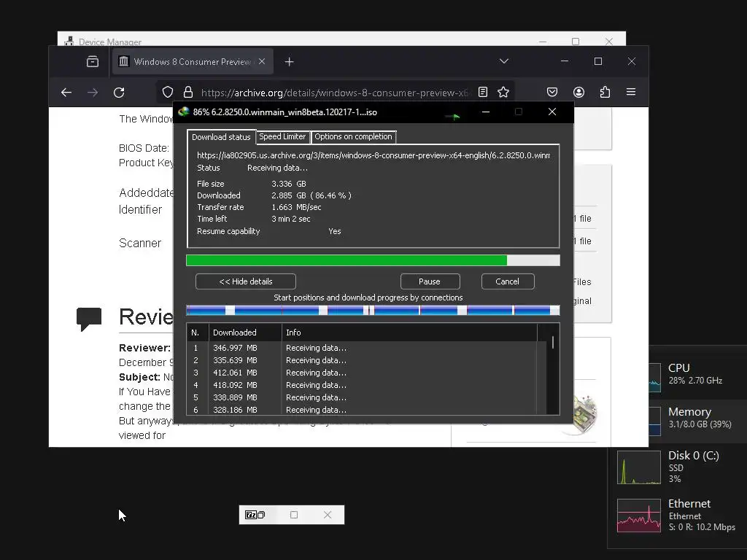
Task: Close the Windows 8 Consumer Preview tab
Action: [262, 61]
